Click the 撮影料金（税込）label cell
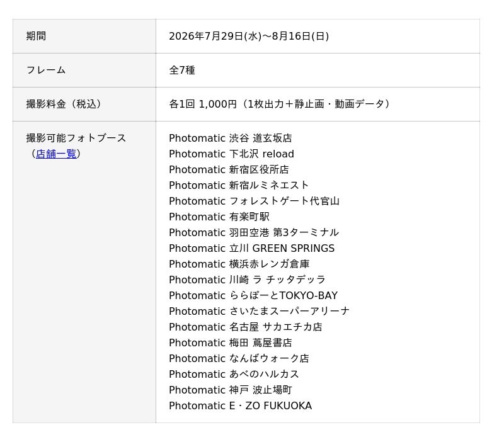This screenshot has width=504, height=442. tap(84, 104)
